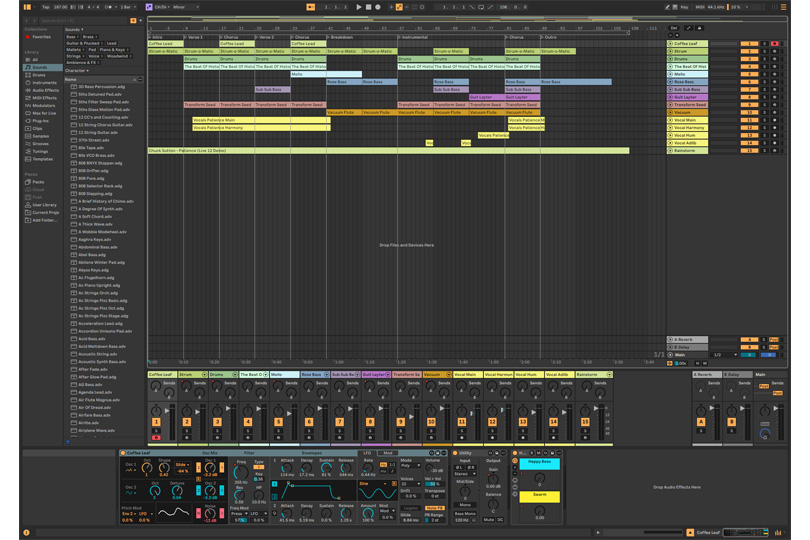
Task: Open Audio Effects category in browser
Action: [x=45, y=90]
